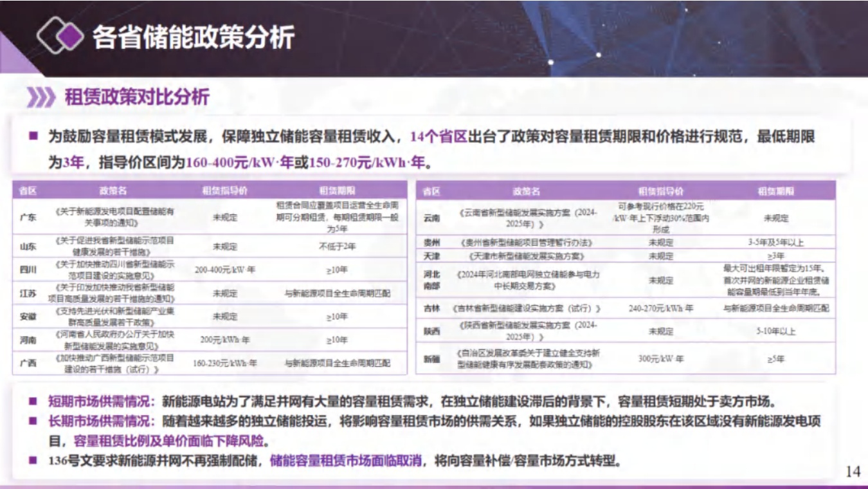Image resolution: width=868 pixels, height=489 pixels.
Task: Click the 吉林省新型储能建设实施方案 policy name
Action: (x=526, y=308)
